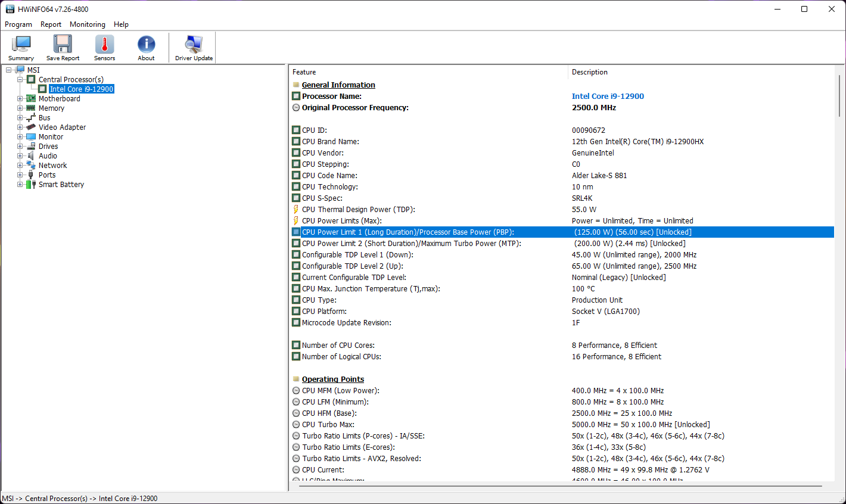Screen dimensions: 846x504
Task: Click the Network tree icon
Action: (x=31, y=166)
